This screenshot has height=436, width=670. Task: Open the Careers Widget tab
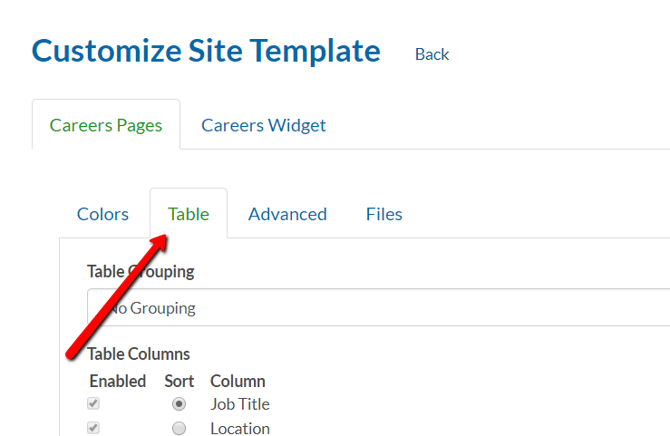pos(263,125)
